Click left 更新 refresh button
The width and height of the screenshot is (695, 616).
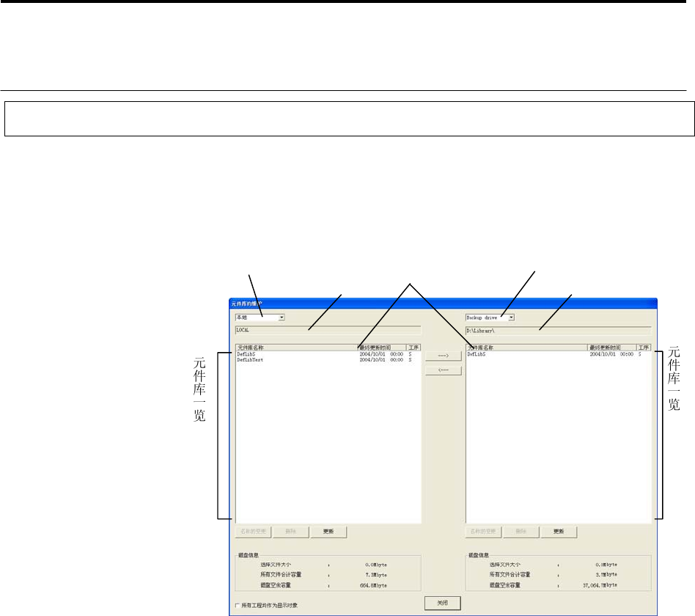[x=328, y=532]
